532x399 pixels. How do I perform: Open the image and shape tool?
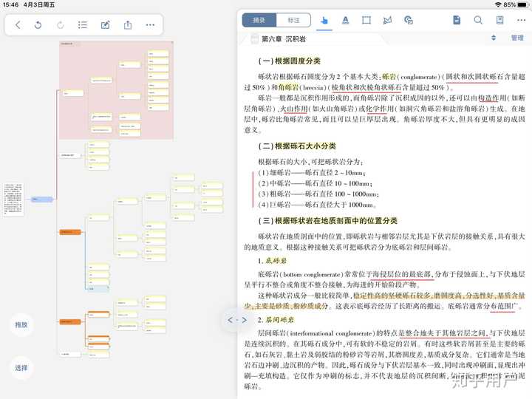409,21
